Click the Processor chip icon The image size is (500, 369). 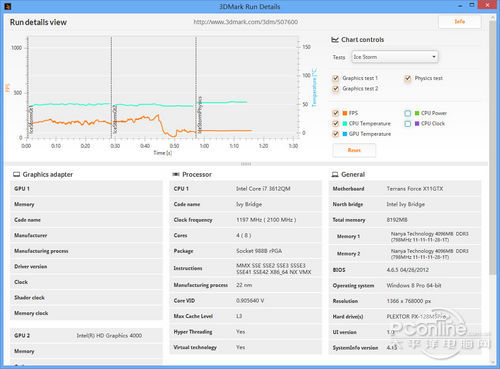pos(176,174)
